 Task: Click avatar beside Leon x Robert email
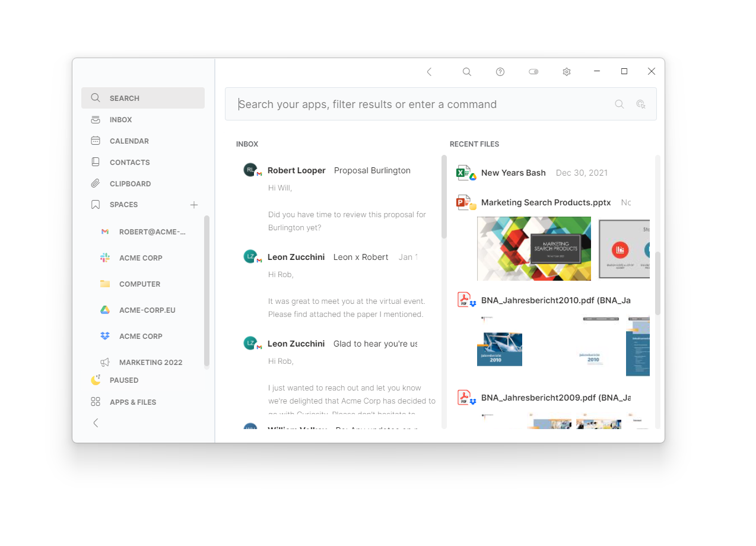[x=250, y=256]
